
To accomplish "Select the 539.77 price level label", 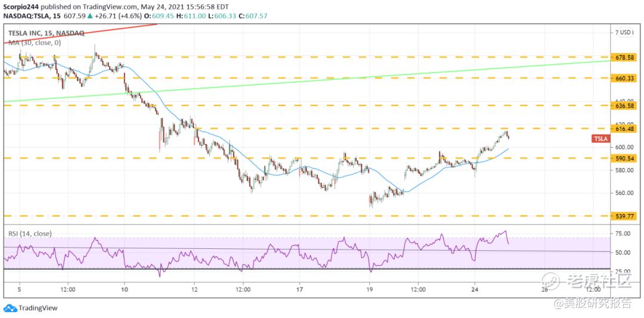I will [x=625, y=216].
